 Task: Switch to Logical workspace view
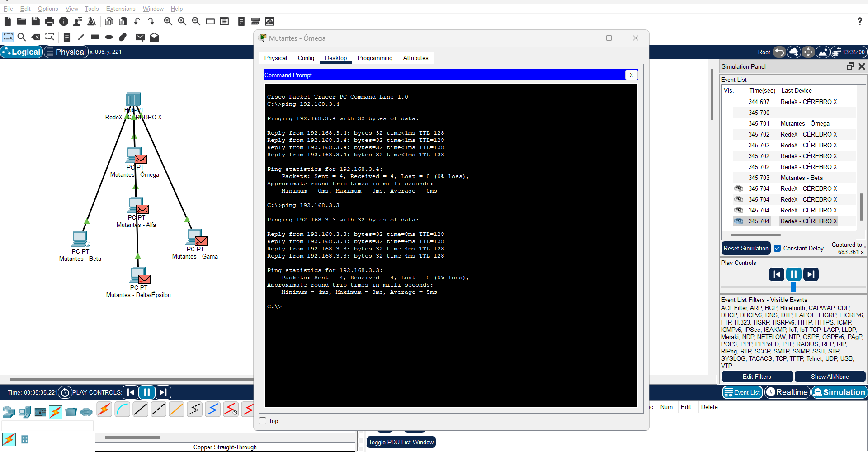22,52
